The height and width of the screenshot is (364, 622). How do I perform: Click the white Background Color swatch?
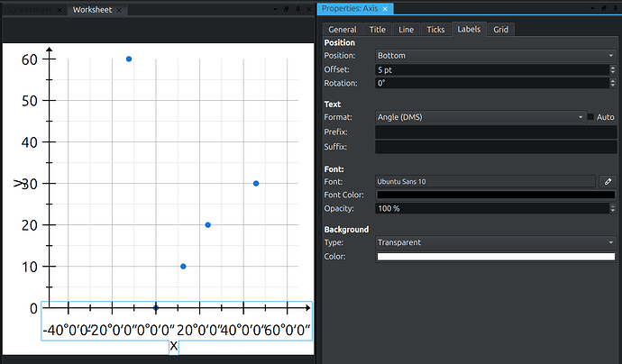click(495, 257)
